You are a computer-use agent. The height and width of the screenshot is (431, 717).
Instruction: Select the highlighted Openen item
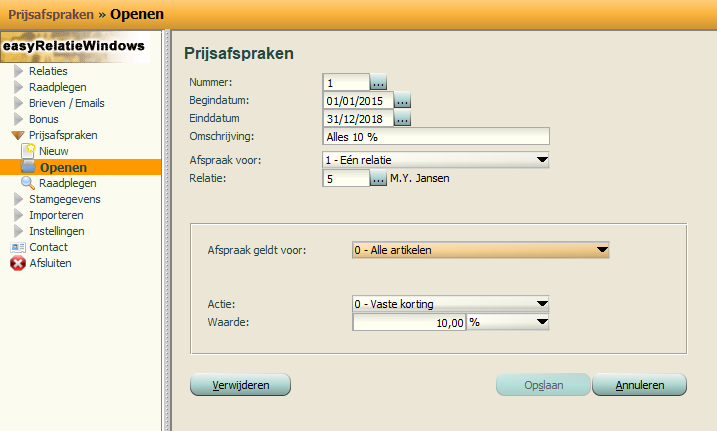[80, 167]
